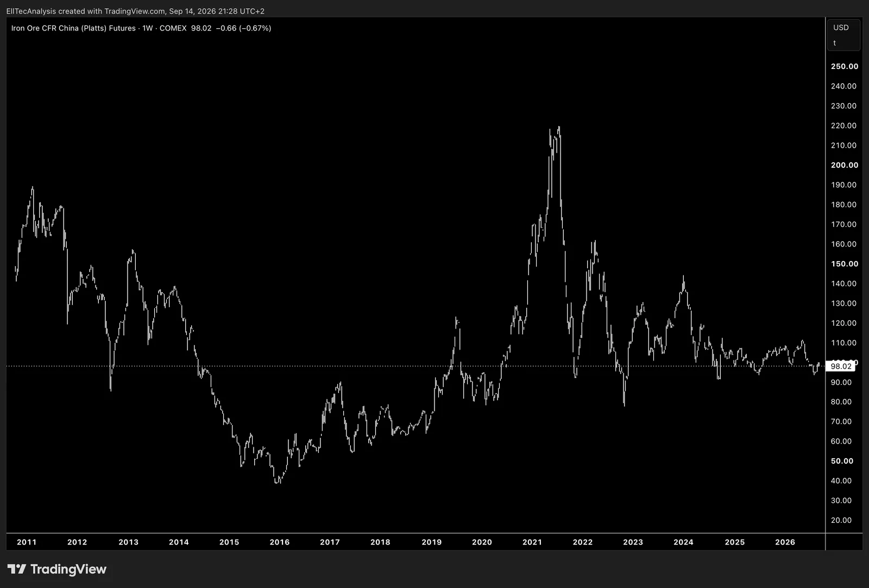Click the 2019 year label on the time axis
869x588 pixels.
(x=432, y=542)
